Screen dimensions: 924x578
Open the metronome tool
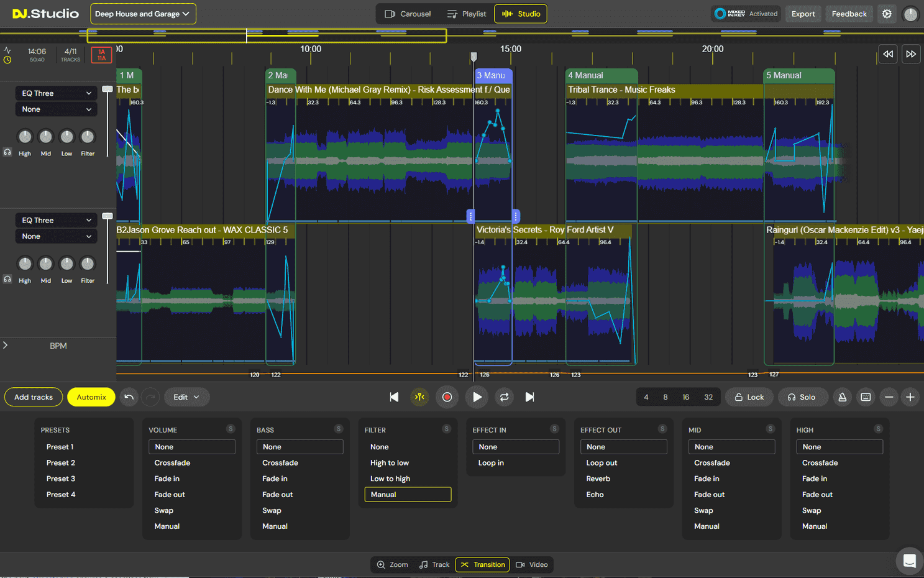[842, 397]
